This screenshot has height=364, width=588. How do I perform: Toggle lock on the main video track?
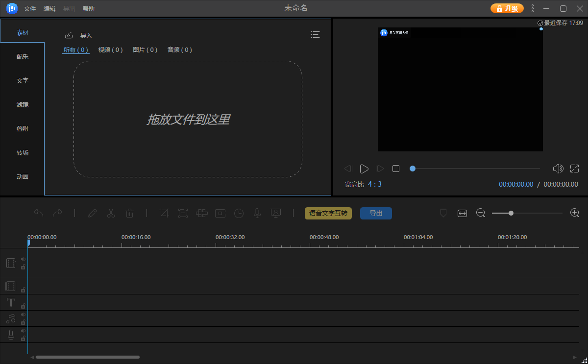coord(23,267)
